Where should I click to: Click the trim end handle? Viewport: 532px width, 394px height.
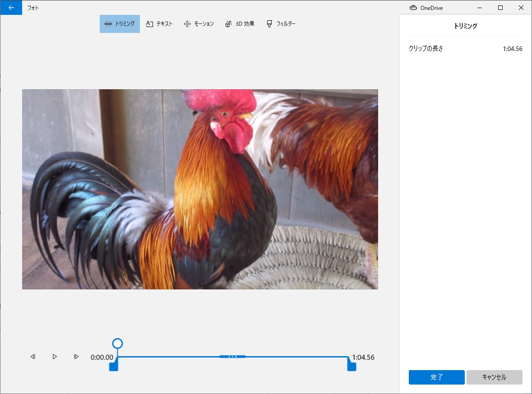coord(352,366)
